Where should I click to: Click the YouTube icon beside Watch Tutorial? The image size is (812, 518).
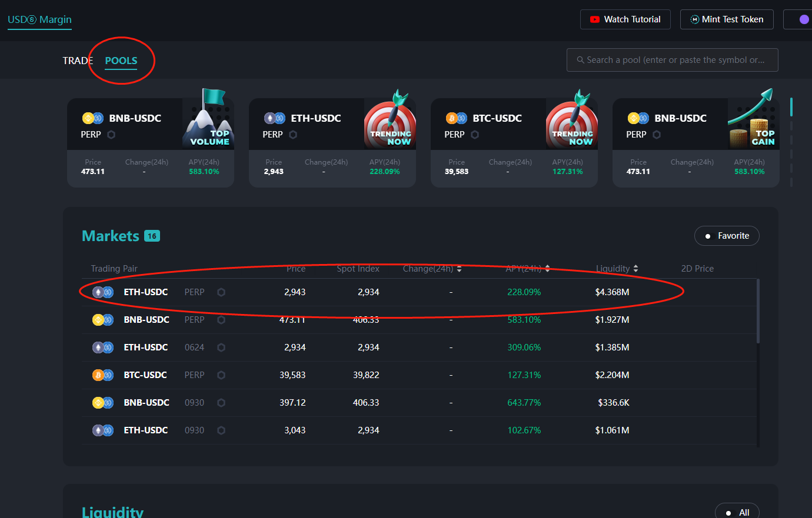595,19
